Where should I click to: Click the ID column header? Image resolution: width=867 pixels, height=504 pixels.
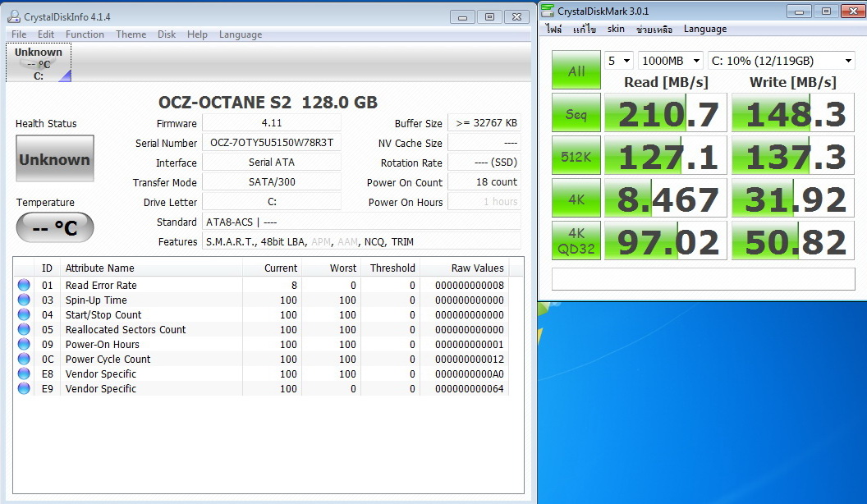point(47,268)
